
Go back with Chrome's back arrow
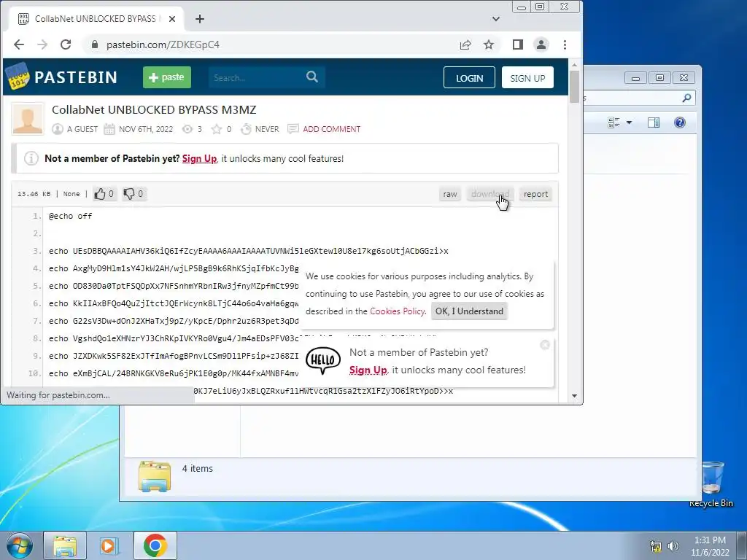coord(19,44)
